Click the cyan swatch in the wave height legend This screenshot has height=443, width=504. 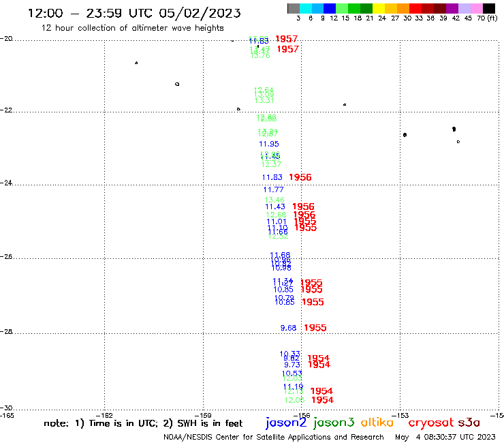(x=306, y=8)
